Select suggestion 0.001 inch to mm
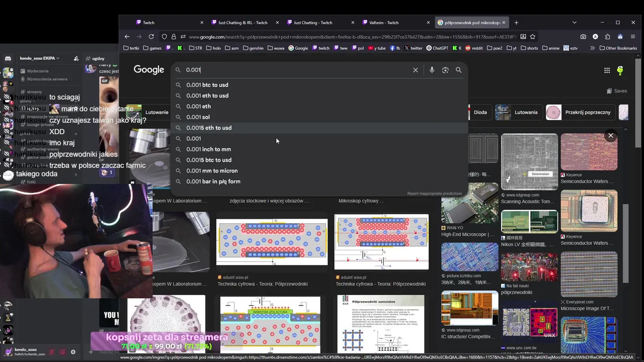This screenshot has height=362, width=644. click(x=319, y=149)
